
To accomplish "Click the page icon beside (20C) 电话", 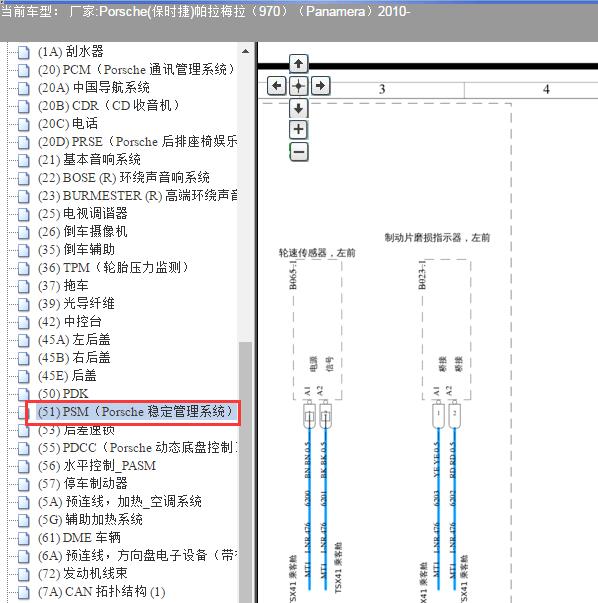I will click(23, 124).
